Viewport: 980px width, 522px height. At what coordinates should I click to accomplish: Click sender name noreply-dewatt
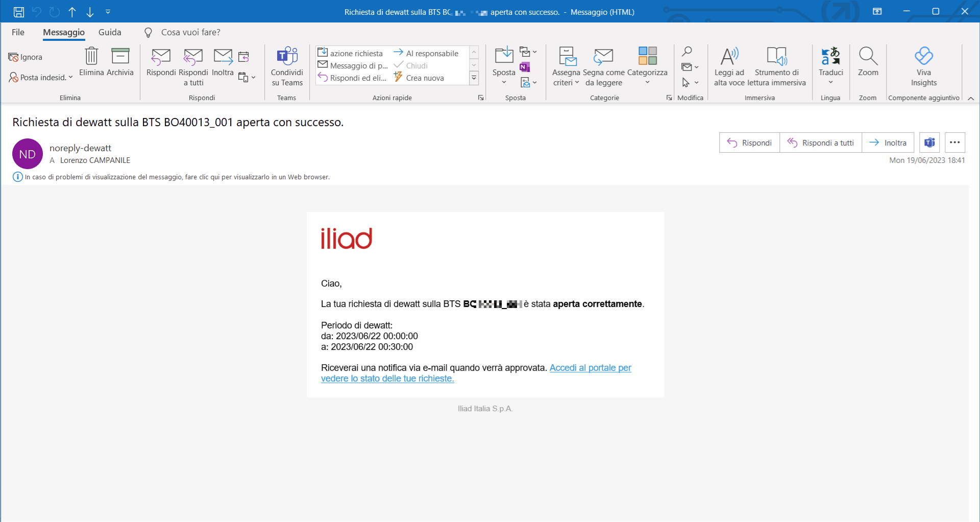click(80, 148)
